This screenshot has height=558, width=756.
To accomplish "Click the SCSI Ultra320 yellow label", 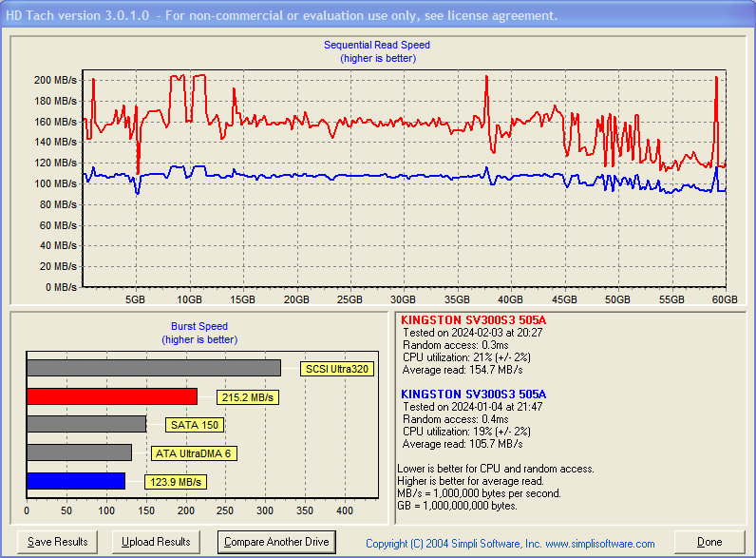I will pos(337,369).
